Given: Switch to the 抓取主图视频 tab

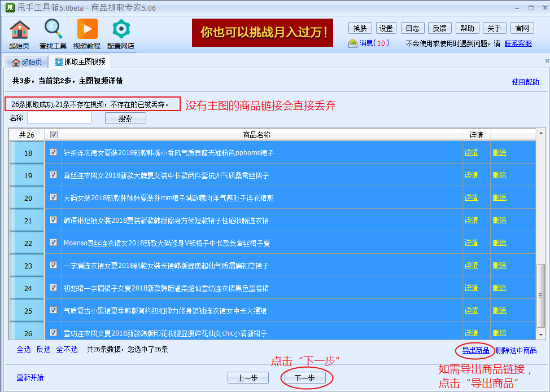Looking at the screenshot, I should tap(80, 62).
